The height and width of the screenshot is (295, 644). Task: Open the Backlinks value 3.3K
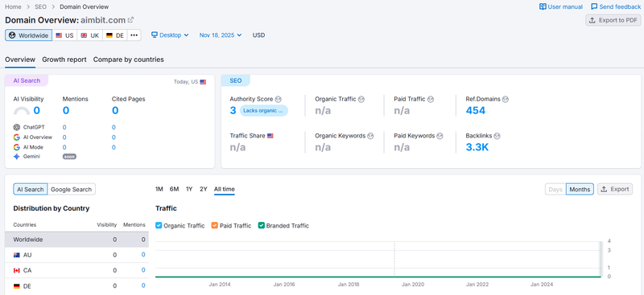(x=477, y=147)
